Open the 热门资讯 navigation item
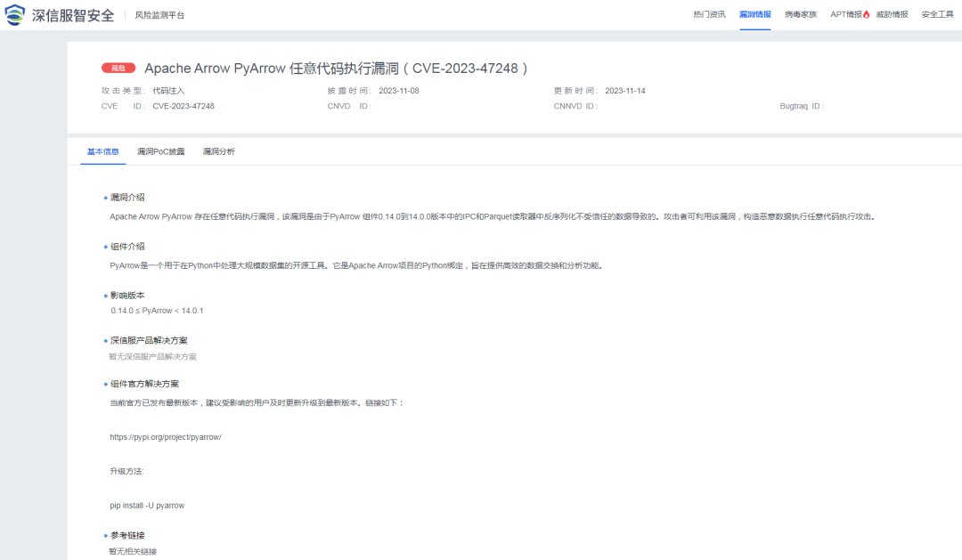 click(709, 14)
